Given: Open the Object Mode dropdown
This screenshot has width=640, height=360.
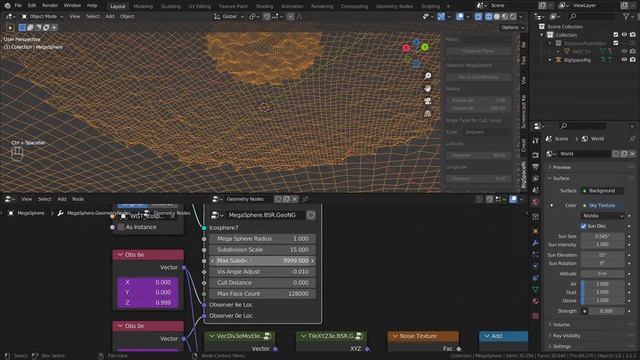Looking at the screenshot, I should click(42, 17).
